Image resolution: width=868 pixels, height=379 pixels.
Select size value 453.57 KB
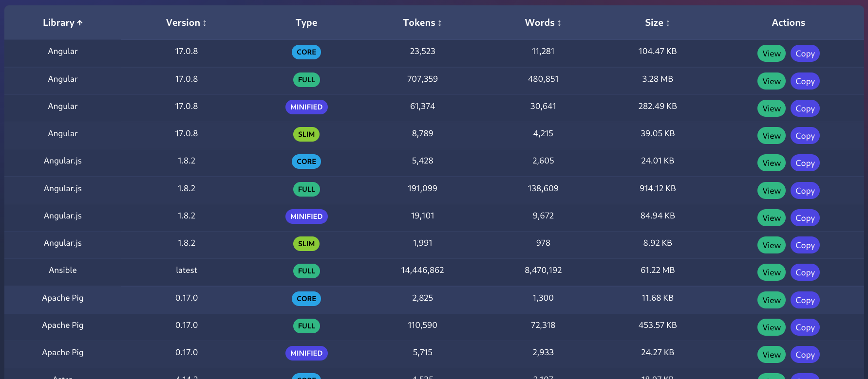coord(658,325)
